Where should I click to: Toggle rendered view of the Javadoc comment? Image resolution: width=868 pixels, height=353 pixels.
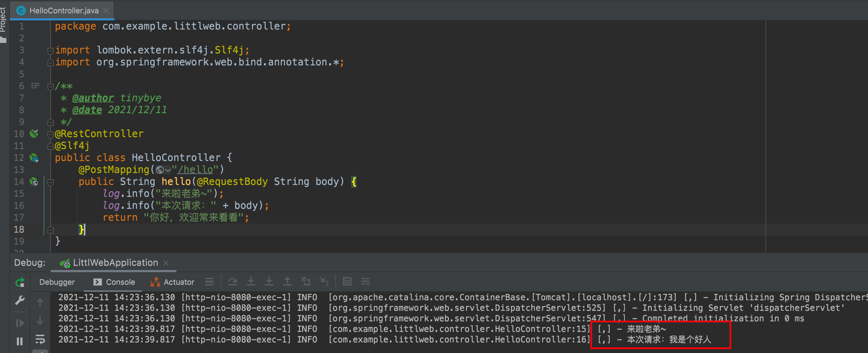[35, 86]
